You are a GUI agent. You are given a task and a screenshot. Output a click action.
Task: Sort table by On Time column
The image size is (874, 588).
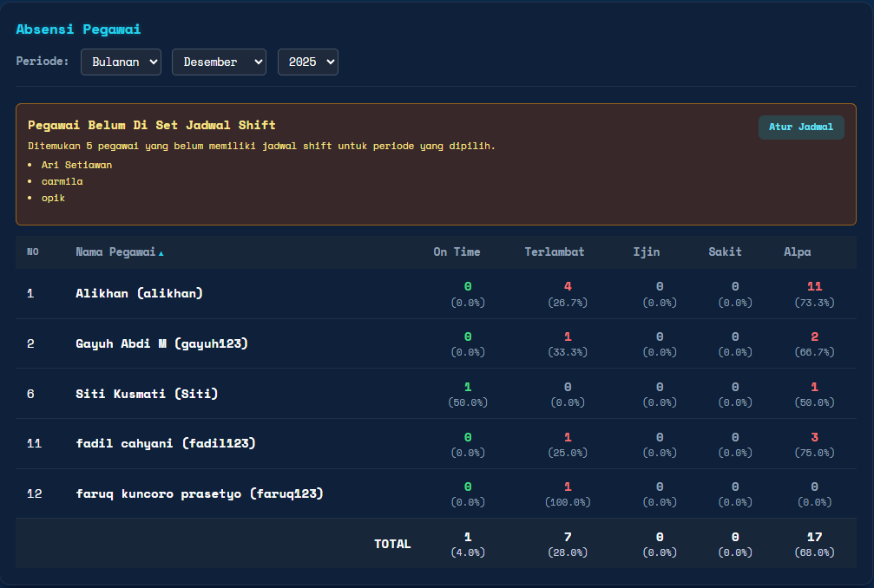tap(457, 252)
